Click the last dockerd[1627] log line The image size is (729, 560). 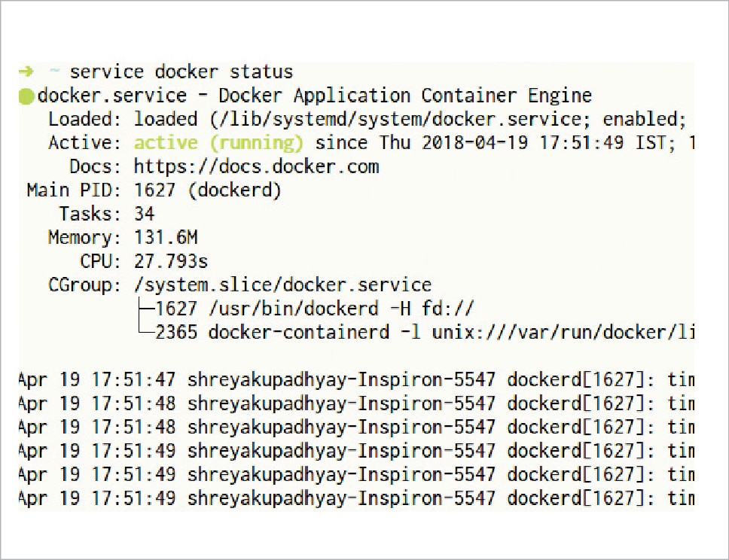point(355,498)
